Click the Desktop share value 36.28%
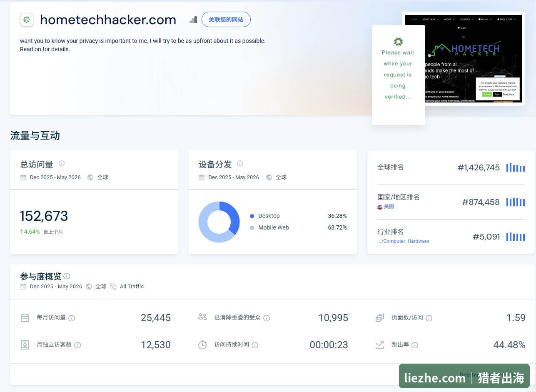The width and height of the screenshot is (536, 392). 337,216
